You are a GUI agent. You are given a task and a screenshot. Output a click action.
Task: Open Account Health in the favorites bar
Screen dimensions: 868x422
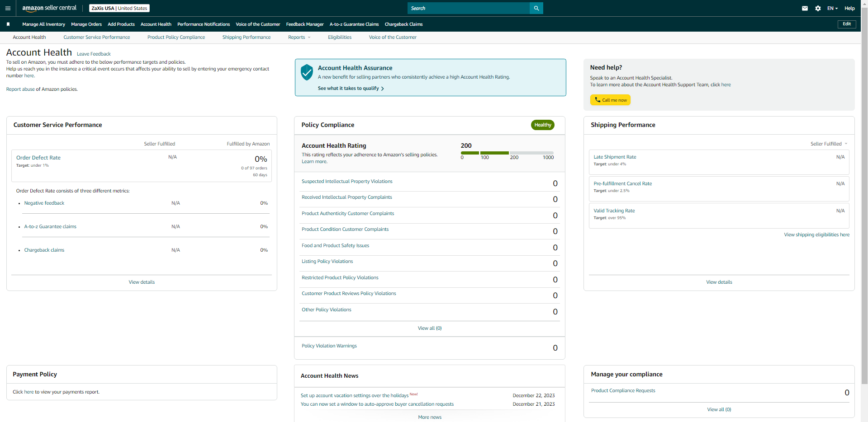click(156, 24)
